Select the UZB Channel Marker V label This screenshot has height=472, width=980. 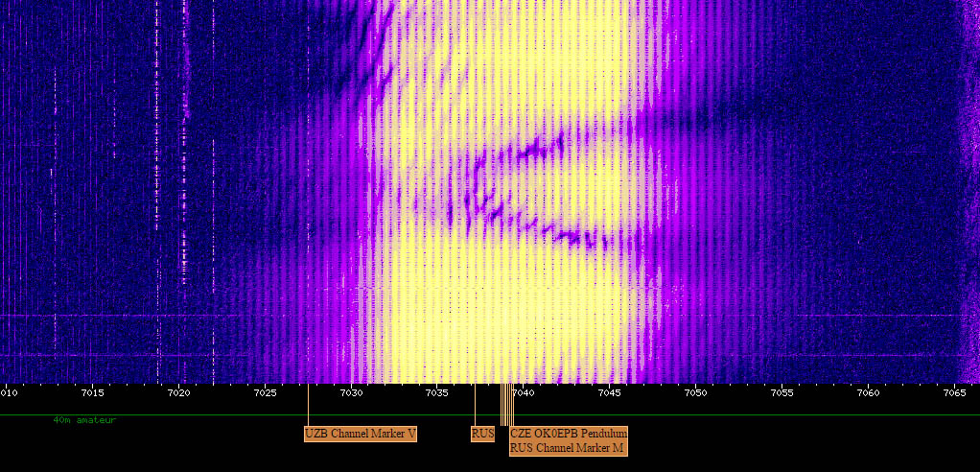coord(361,434)
